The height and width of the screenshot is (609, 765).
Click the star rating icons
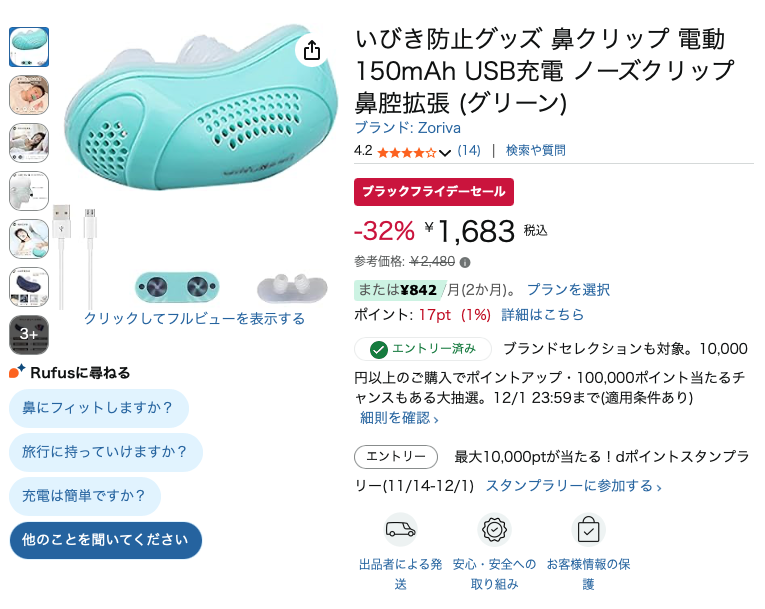[406, 152]
